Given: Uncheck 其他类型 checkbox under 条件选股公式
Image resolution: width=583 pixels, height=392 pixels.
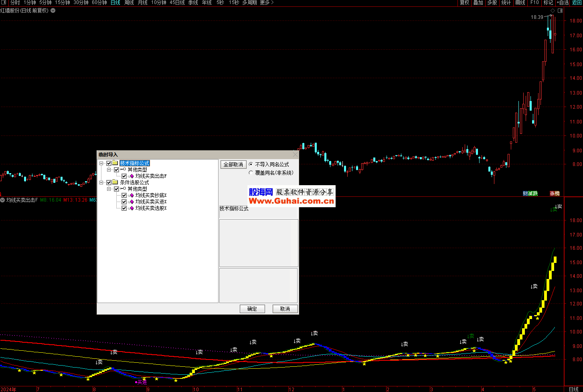Looking at the screenshot, I should click(x=116, y=189).
